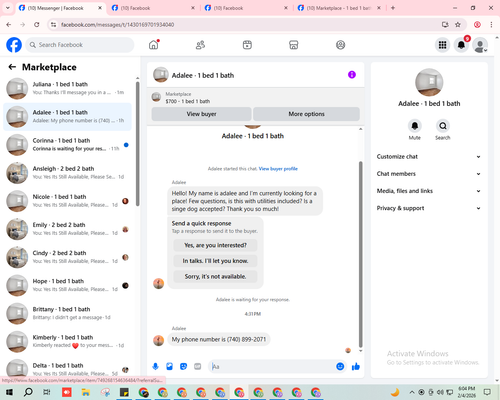Switch to the second Facebook browser tab
The image size is (500, 400).
[x=153, y=8]
